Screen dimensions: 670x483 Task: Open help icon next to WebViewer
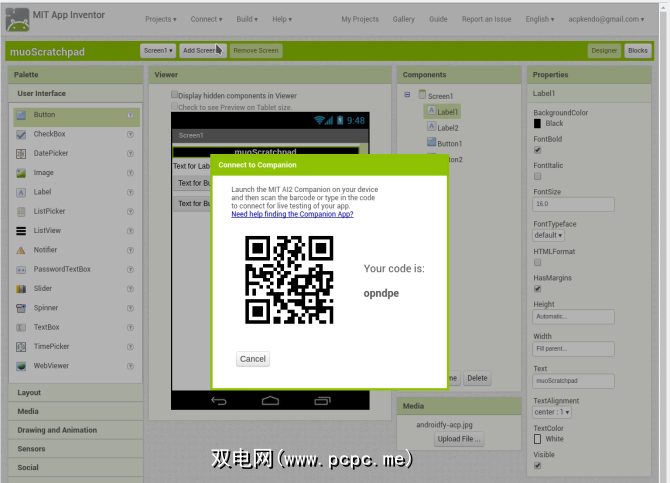(x=130, y=366)
